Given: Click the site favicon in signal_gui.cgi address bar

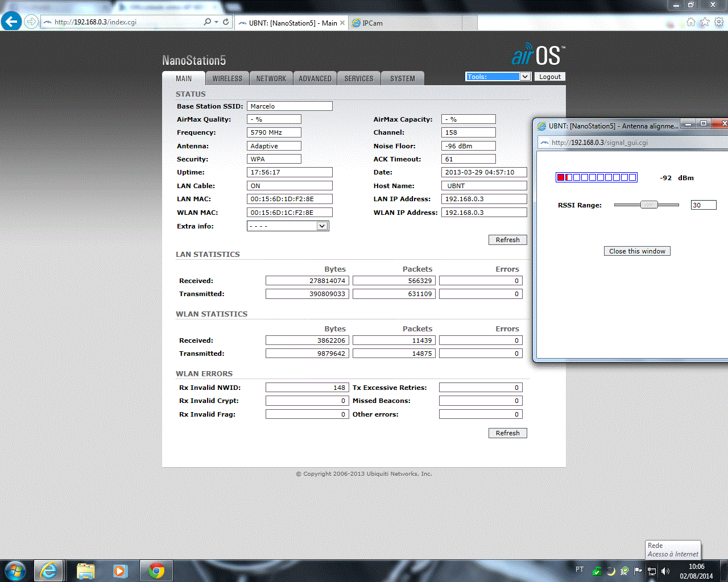Looking at the screenshot, I should [545, 143].
